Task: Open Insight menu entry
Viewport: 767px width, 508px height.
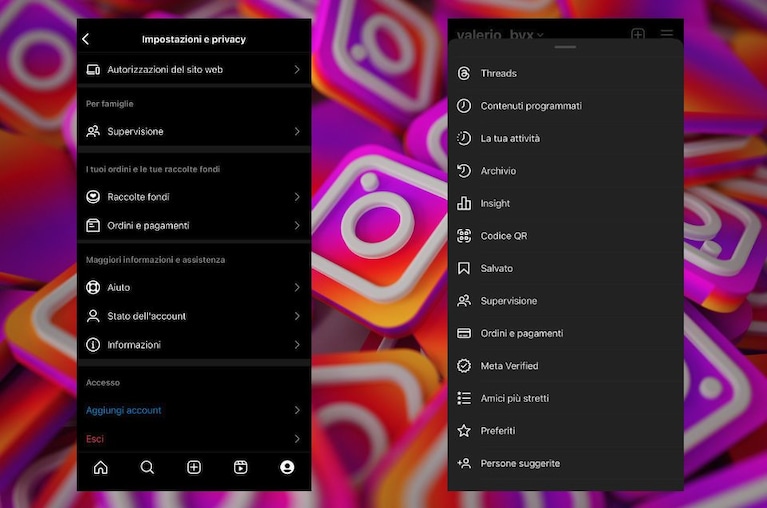Action: 565,203
